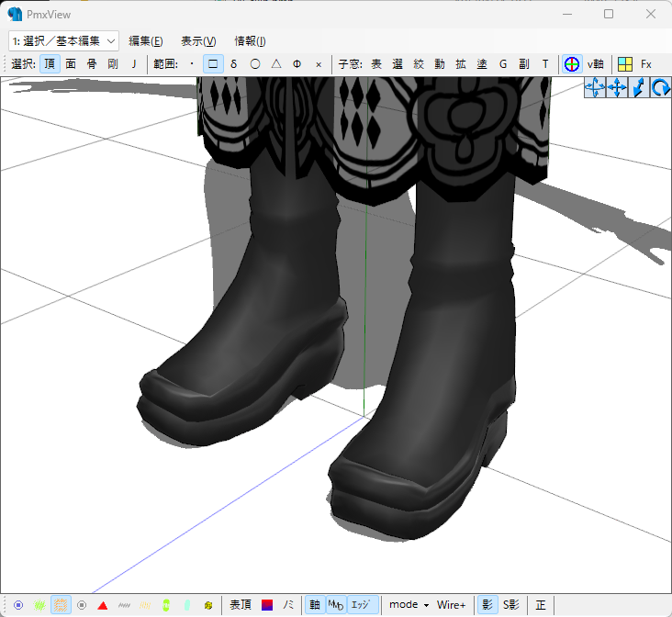Image resolution: width=672 pixels, height=617 pixels.
Task: Click the Fx button in top toolbar
Action: coord(646,64)
